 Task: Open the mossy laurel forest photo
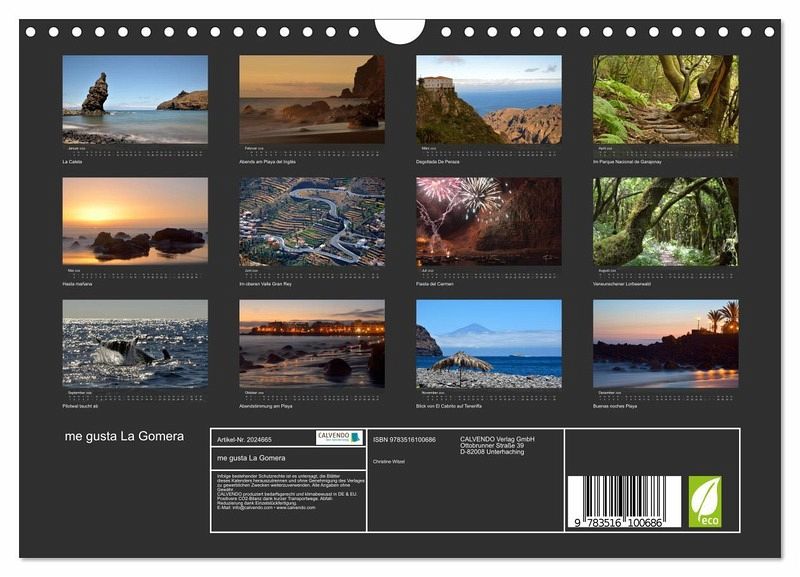(665, 221)
